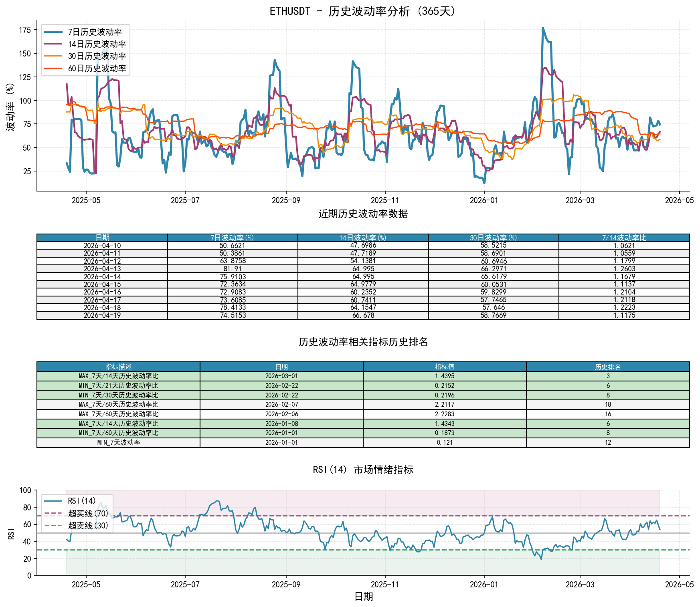Click the 30日波动率(%) column header
This screenshot has width=700, height=607.
494,238
